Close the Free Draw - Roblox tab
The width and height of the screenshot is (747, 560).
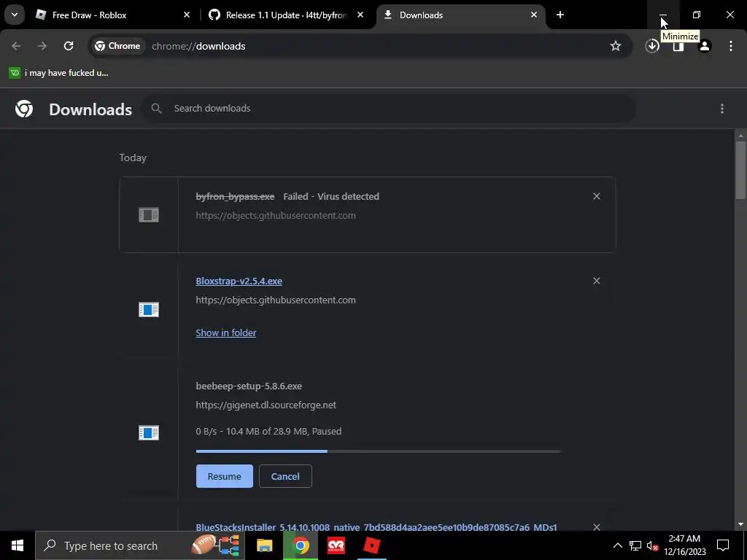pos(187,15)
